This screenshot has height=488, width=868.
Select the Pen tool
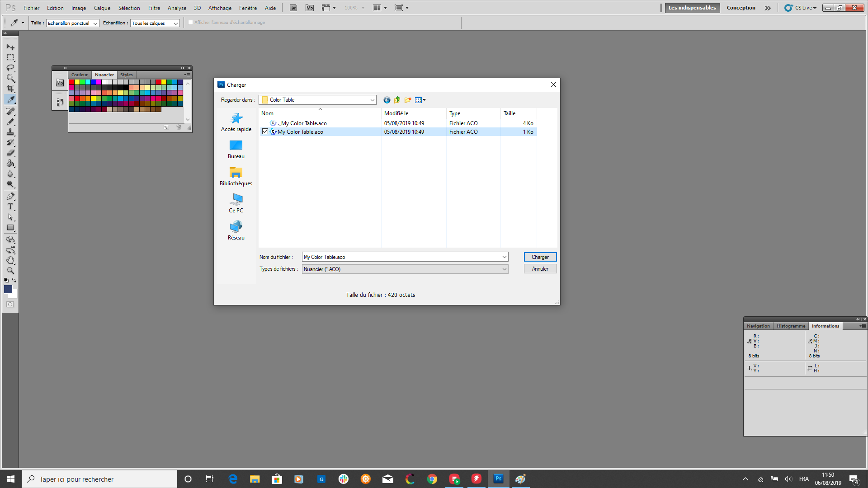click(x=10, y=196)
